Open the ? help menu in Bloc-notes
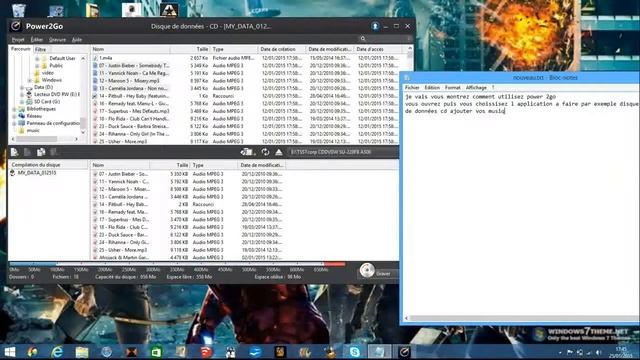The image size is (640, 360). tap(493, 87)
